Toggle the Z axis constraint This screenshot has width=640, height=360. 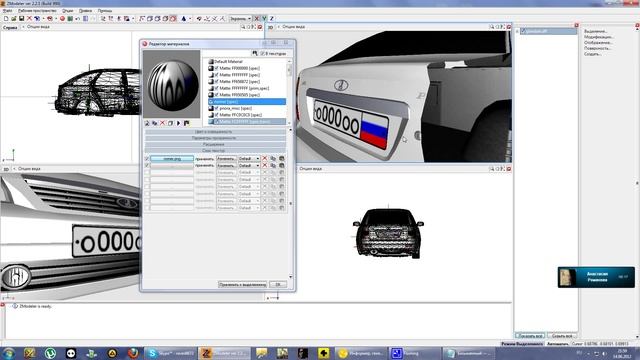click(271, 18)
